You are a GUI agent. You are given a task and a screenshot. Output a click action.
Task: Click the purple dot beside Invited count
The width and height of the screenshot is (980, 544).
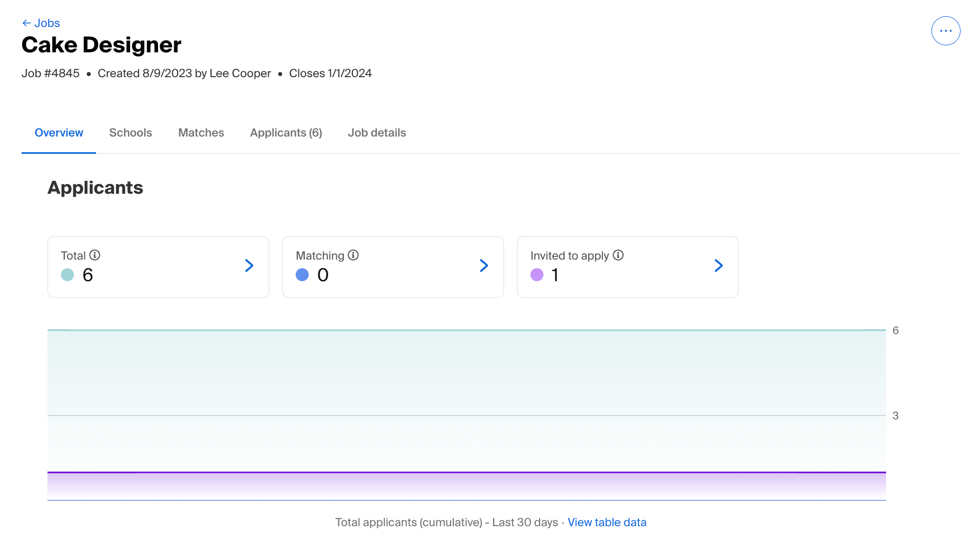click(x=537, y=275)
